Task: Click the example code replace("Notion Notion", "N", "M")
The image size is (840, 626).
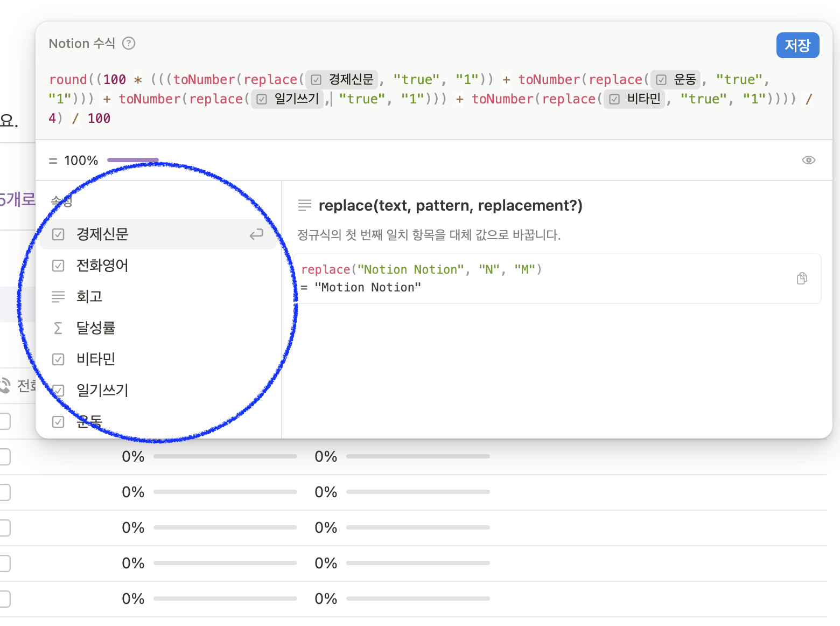Action: point(422,269)
